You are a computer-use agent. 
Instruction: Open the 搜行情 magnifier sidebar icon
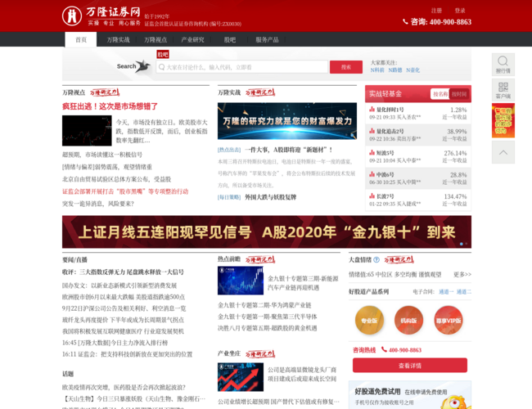(503, 65)
